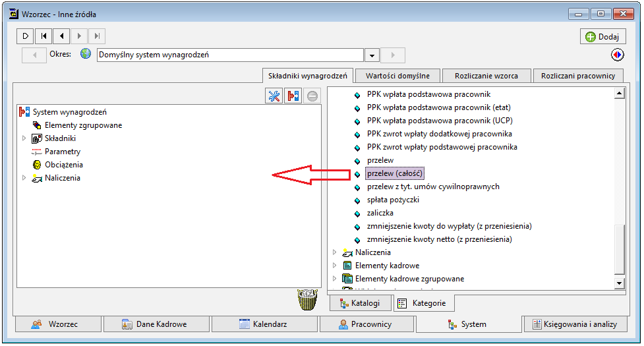Expand Składniki node in left tree
This screenshot has width=644, height=346.
[x=24, y=138]
